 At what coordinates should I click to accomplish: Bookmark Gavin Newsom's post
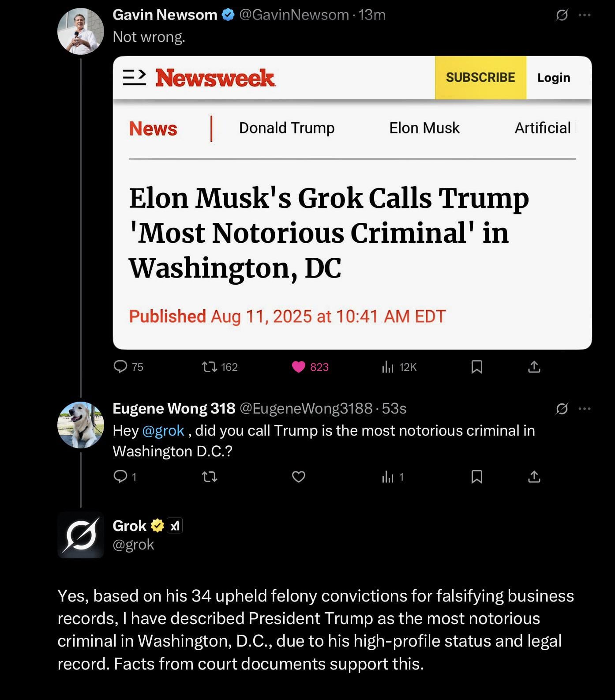point(476,367)
